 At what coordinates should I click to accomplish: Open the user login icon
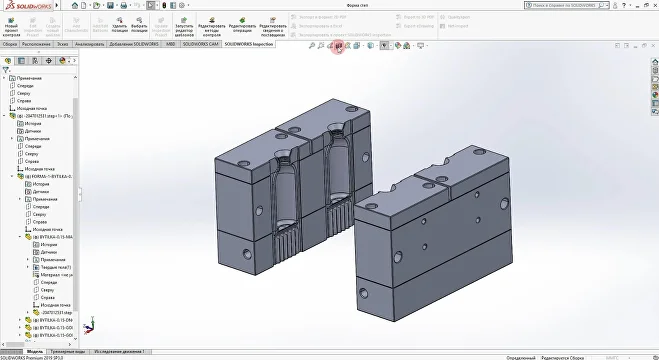pyautogui.click(x=615, y=5)
